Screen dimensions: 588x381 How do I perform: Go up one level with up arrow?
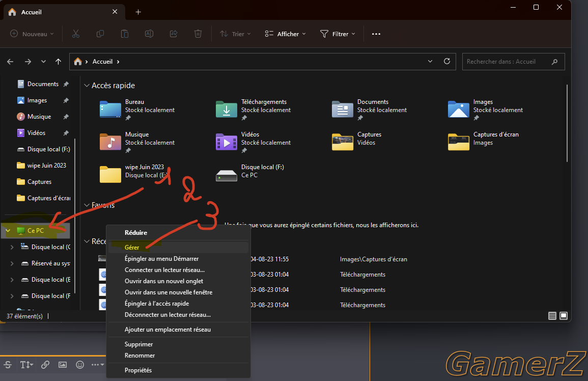(x=58, y=62)
